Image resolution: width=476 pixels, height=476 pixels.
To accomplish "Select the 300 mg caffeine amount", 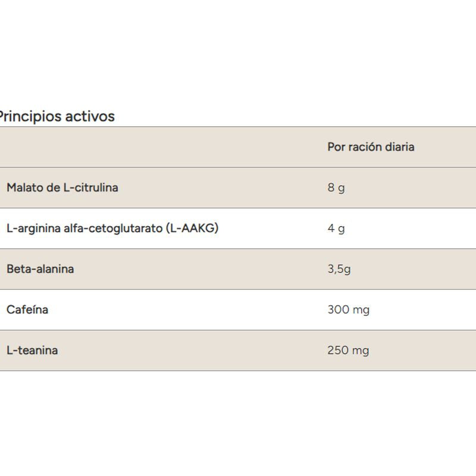I will coord(348,309).
